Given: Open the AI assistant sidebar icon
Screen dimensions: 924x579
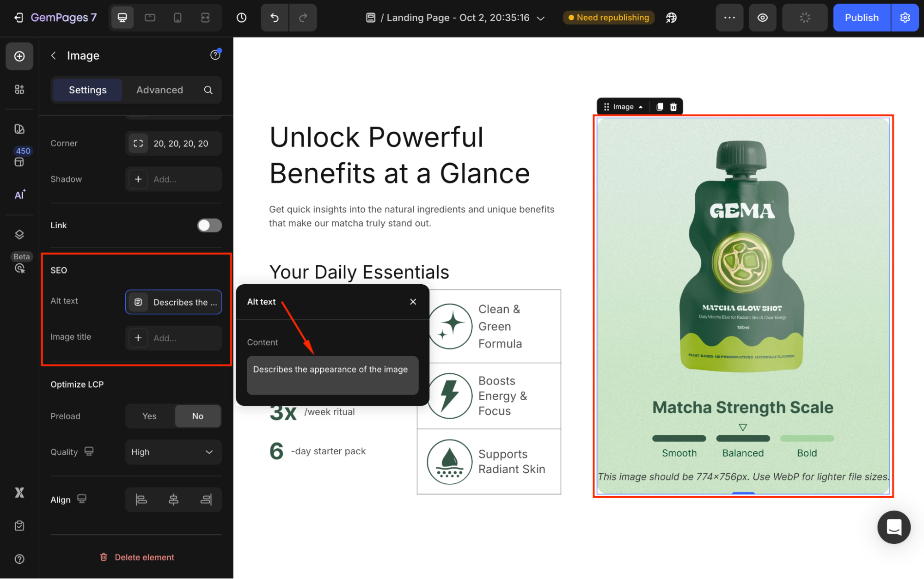Looking at the screenshot, I should click(x=19, y=195).
